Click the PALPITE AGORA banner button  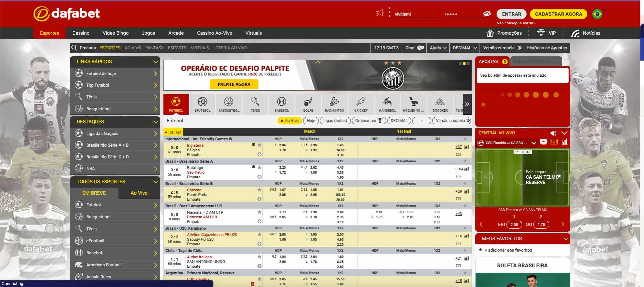pos(234,84)
